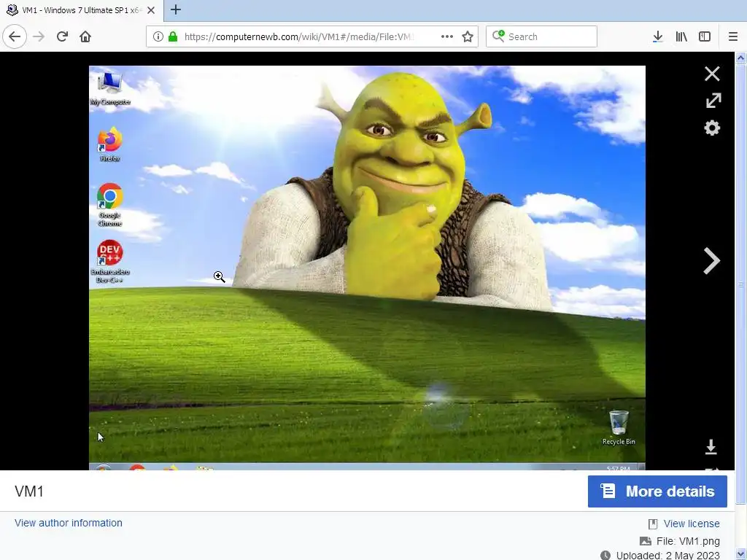Click the More details button
The height and width of the screenshot is (560, 747).
point(657,491)
